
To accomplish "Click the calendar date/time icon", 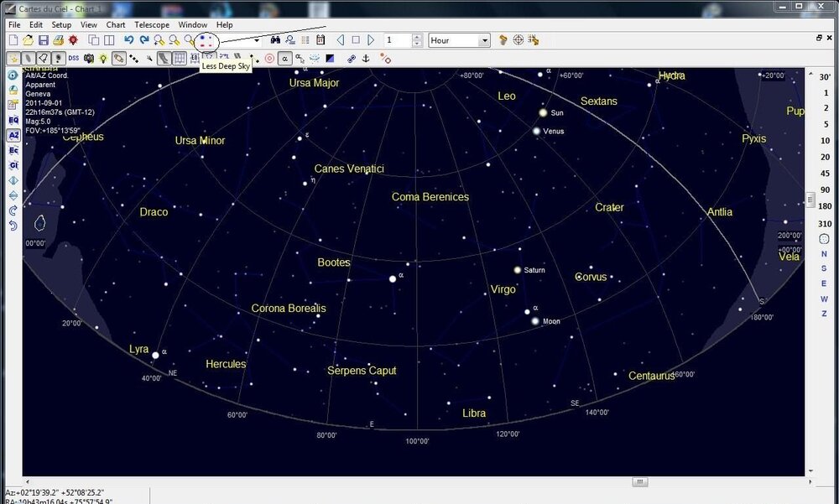I will pos(320,40).
